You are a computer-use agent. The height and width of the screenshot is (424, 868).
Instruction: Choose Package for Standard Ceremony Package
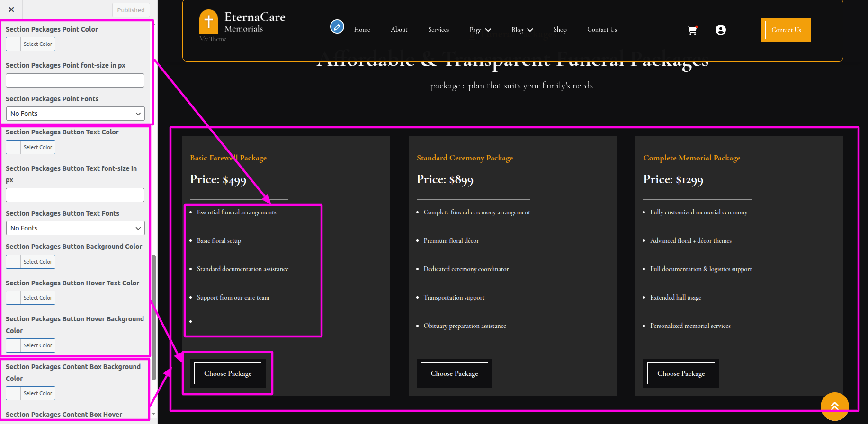coord(454,373)
